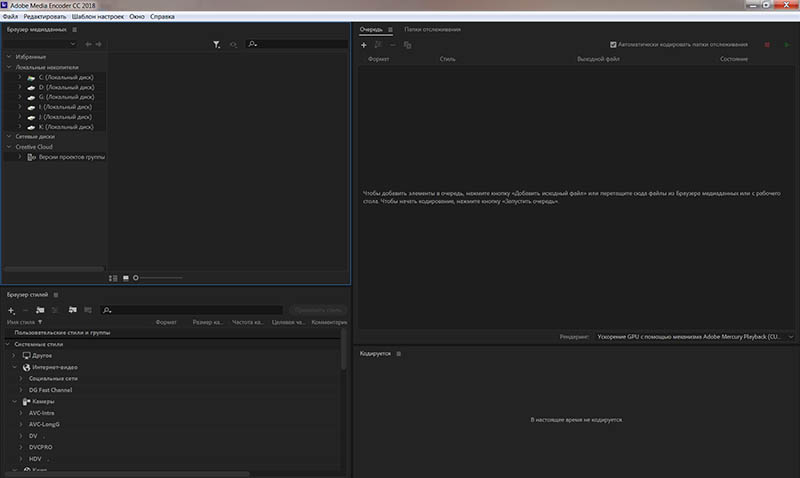This screenshot has width=800, height=478.
Task: Open the Справка menu
Action: (162, 16)
